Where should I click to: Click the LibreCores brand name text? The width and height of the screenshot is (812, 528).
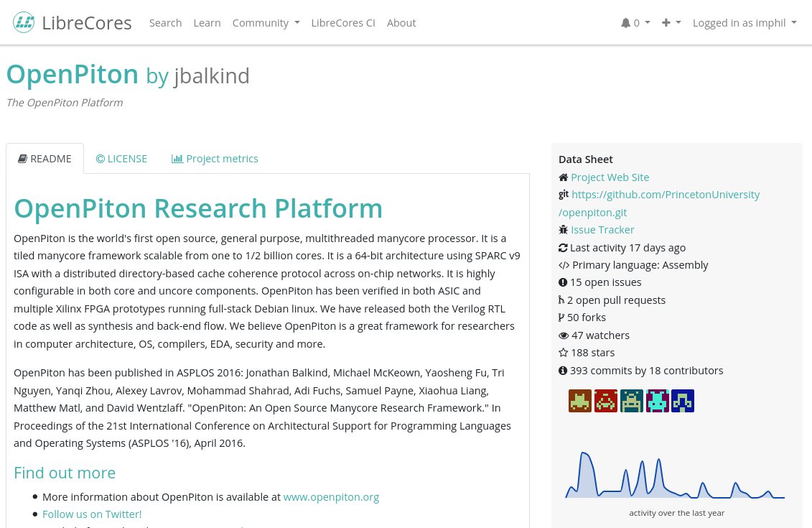click(87, 23)
